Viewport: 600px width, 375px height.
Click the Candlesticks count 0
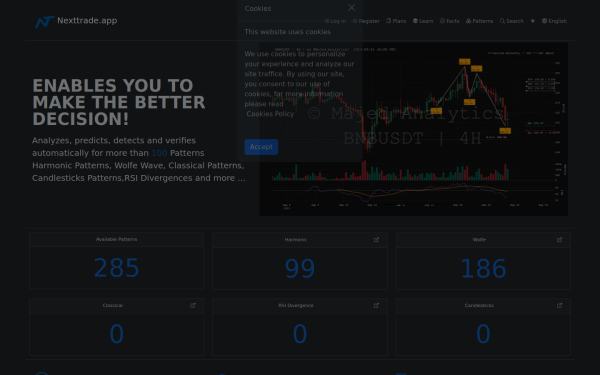coord(483,334)
